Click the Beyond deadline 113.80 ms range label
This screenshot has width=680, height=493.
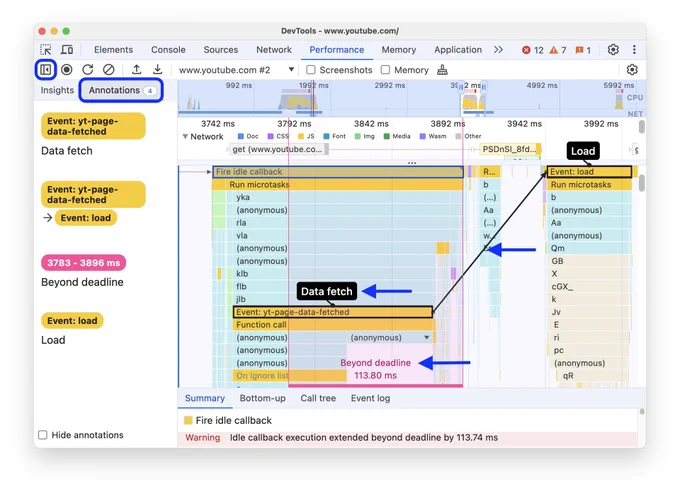pyautogui.click(x=376, y=369)
